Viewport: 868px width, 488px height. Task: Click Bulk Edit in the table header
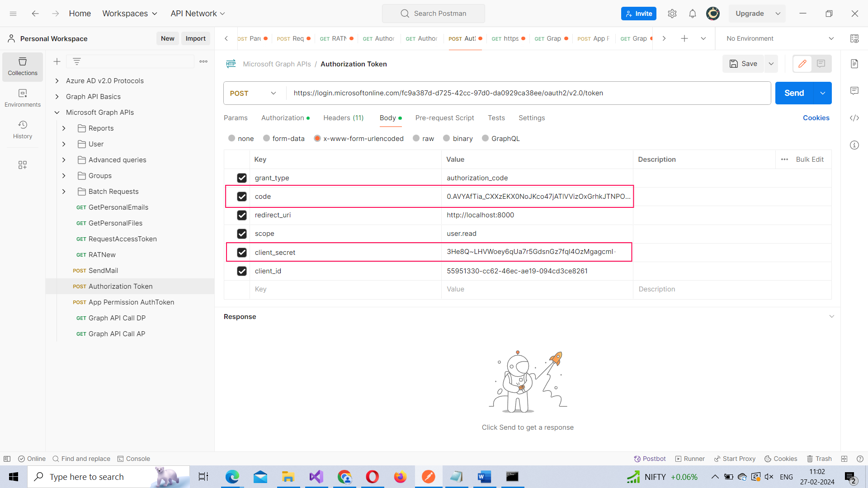tap(810, 160)
